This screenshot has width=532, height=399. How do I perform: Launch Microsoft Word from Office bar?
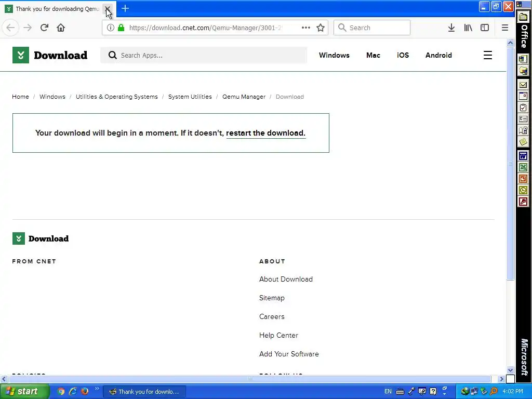523,156
